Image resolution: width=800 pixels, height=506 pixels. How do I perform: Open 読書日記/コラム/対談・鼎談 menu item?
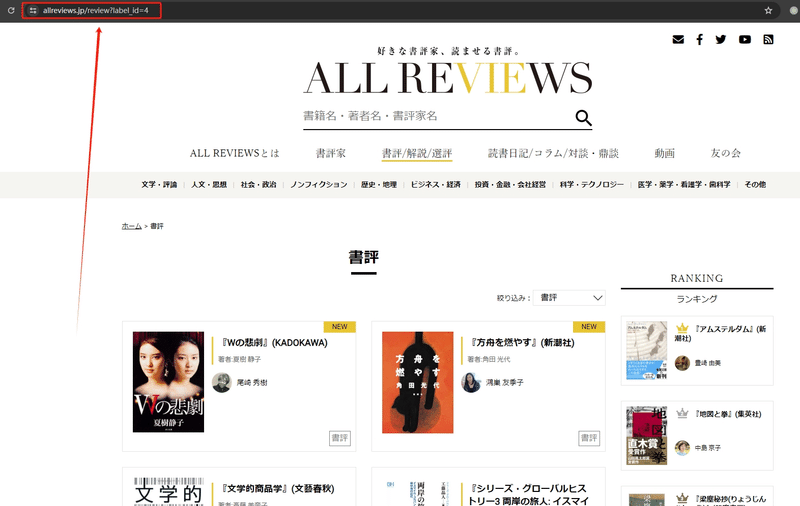pyautogui.click(x=553, y=153)
